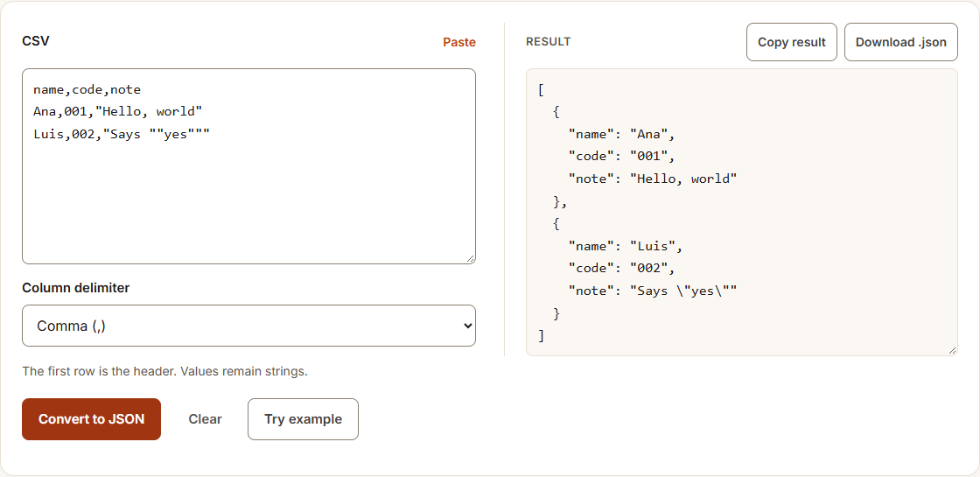This screenshot has height=477, width=980.
Task: Click the Download .json button
Action: pyautogui.click(x=900, y=42)
